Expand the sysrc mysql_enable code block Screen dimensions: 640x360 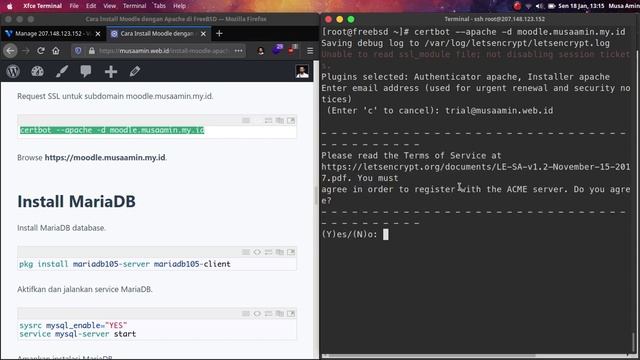tap(257, 313)
